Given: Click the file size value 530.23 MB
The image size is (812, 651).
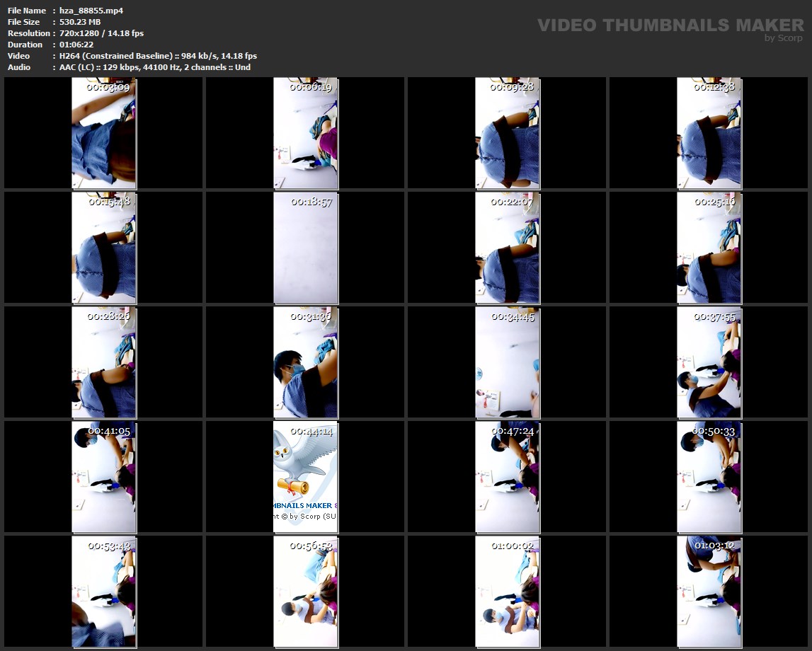Looking at the screenshot, I should (x=80, y=22).
